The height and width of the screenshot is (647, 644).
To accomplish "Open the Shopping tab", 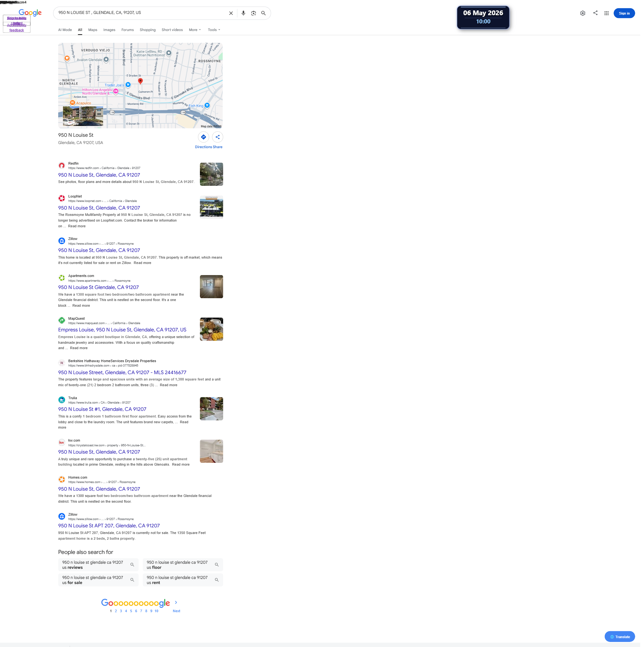I will click(148, 30).
